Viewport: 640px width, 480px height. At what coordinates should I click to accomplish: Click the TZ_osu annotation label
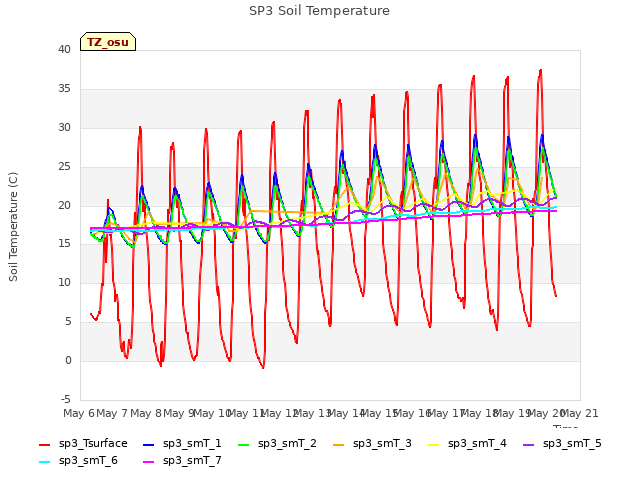pyautogui.click(x=108, y=42)
